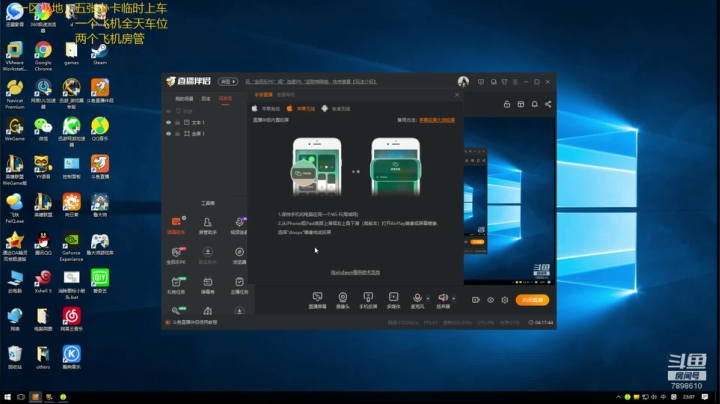The image size is (720, 404).
Task: Open the windows support link in dialog
Action: 355,272
